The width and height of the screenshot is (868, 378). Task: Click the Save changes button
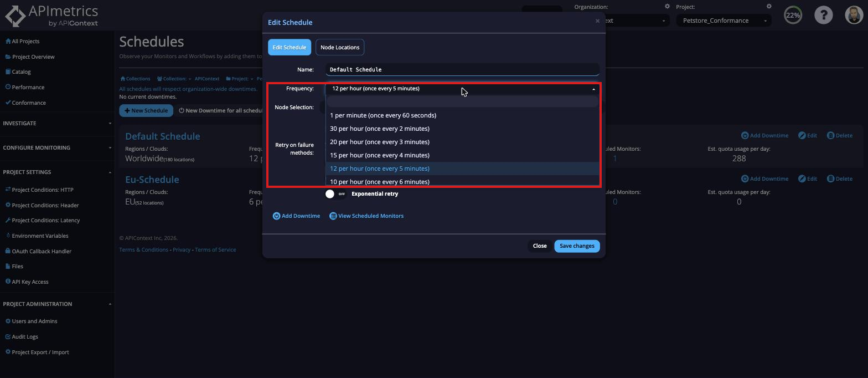click(x=577, y=246)
